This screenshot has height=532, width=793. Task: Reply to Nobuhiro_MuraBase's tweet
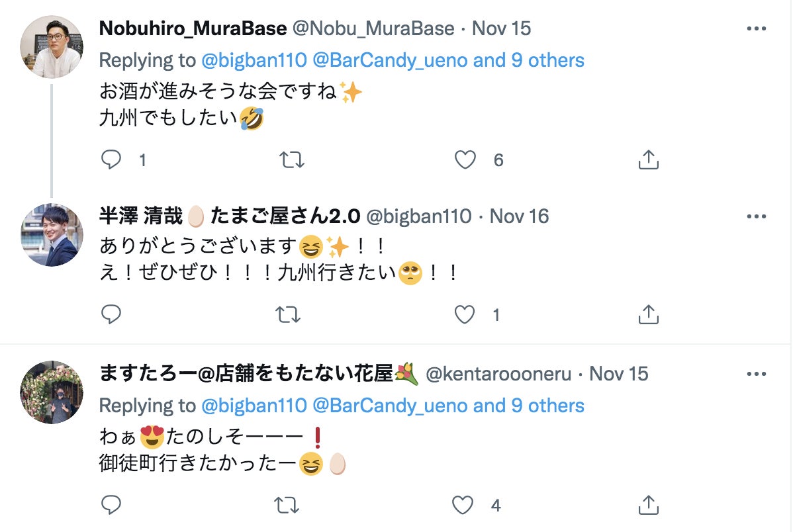pyautogui.click(x=111, y=159)
